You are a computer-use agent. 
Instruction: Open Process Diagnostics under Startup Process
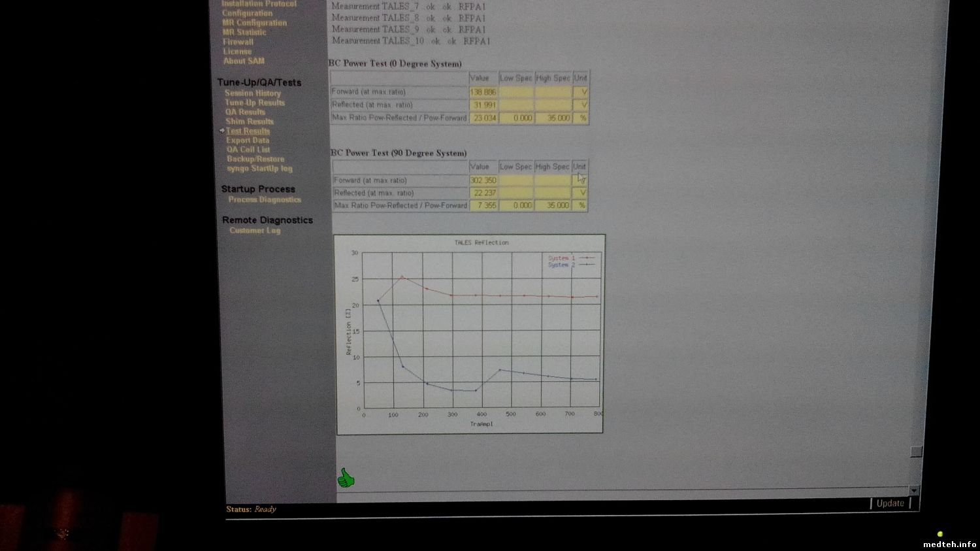coord(264,200)
